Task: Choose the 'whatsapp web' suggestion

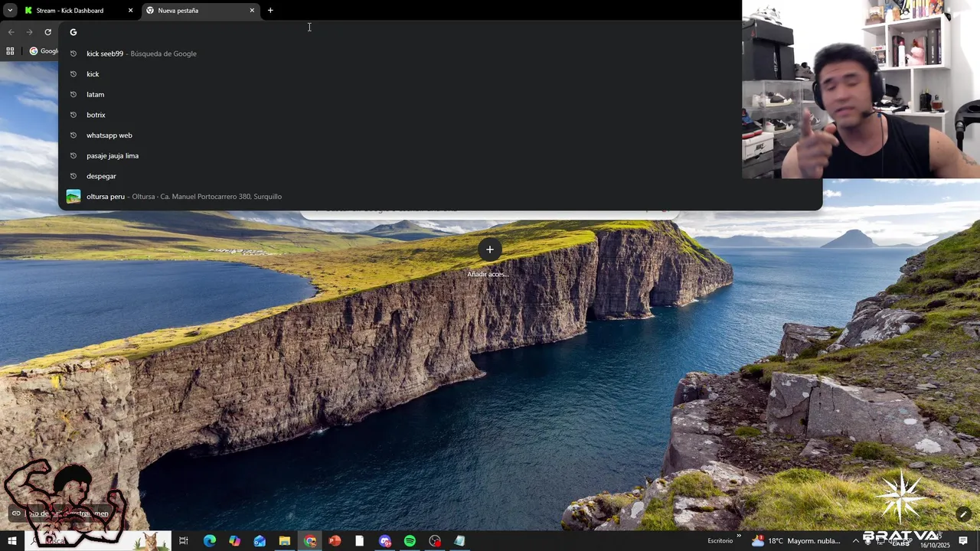Action: [x=440, y=135]
